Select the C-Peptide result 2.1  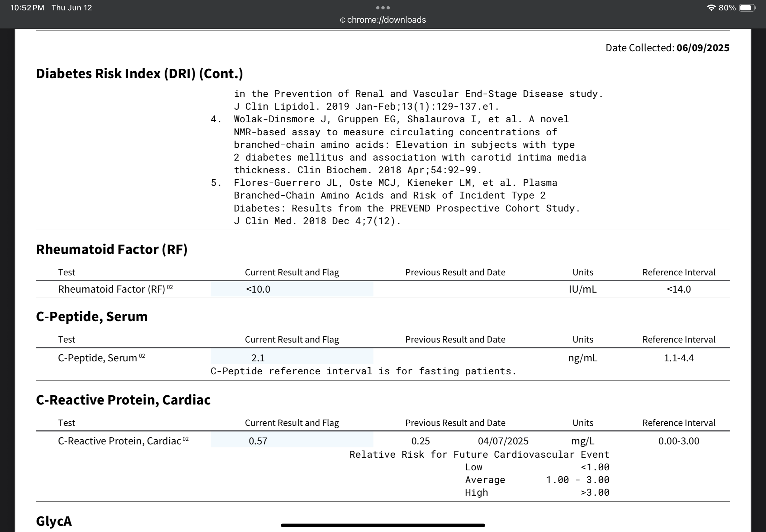(x=258, y=358)
